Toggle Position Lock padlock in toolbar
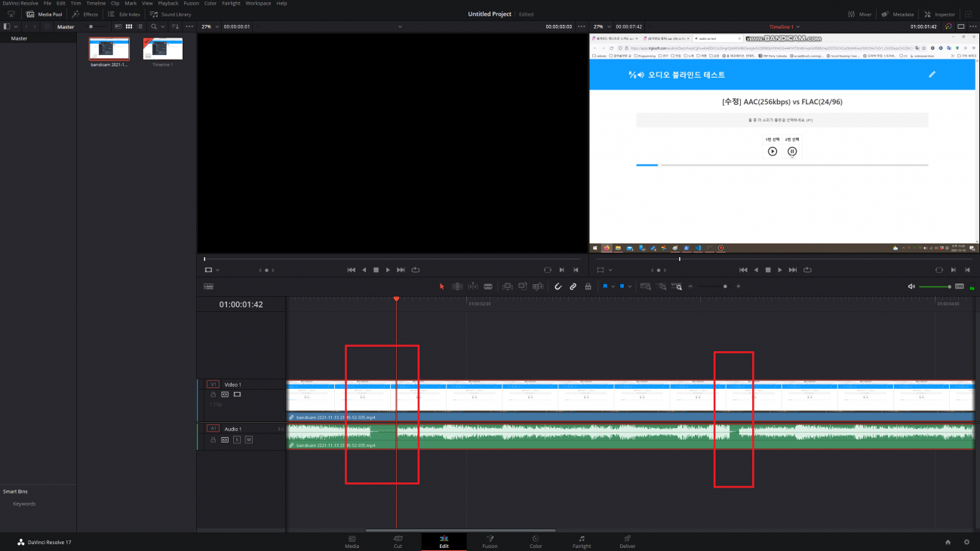The width and height of the screenshot is (980, 551). [588, 286]
